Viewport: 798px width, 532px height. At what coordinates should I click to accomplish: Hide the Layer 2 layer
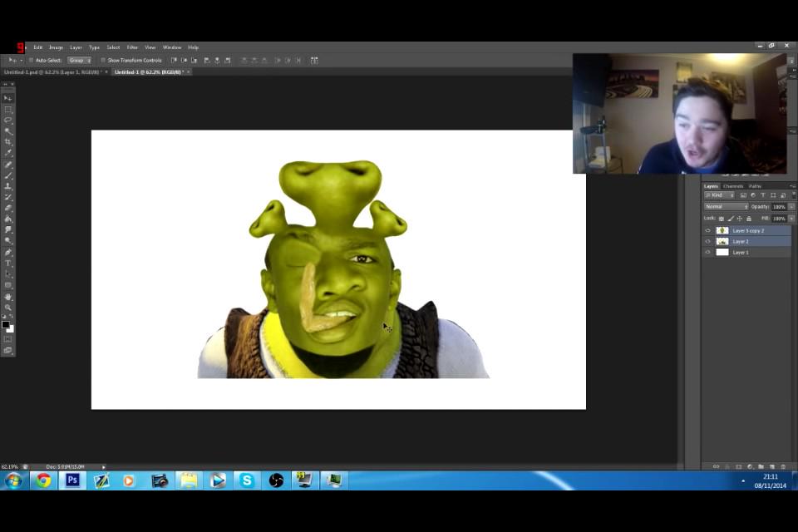point(707,241)
